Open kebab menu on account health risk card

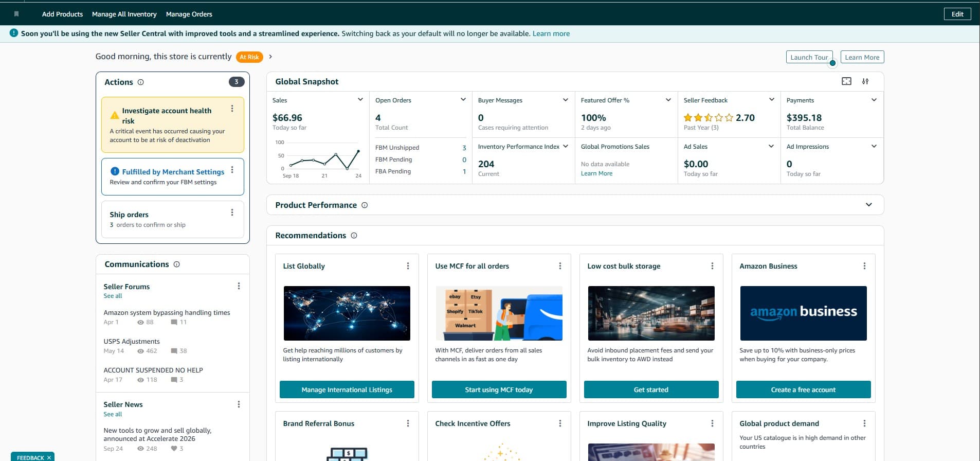(x=232, y=109)
